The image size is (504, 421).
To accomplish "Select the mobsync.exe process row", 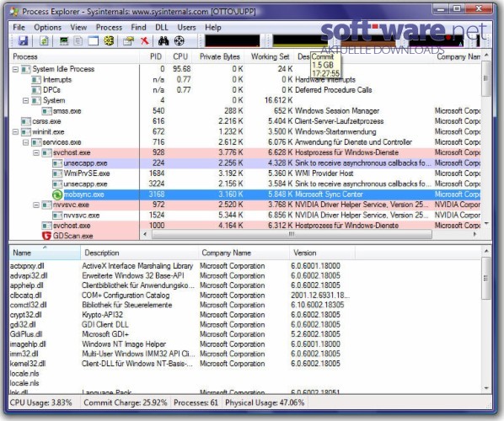I will [x=245, y=195].
